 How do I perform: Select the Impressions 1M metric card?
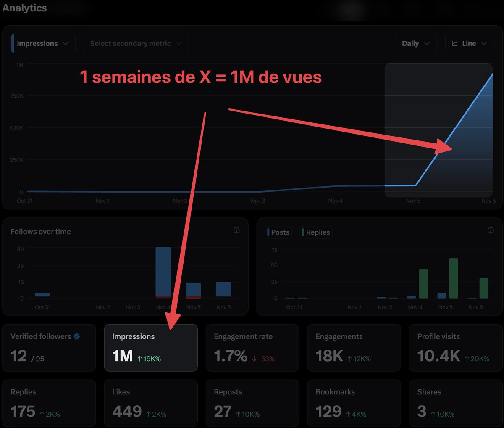coord(151,348)
